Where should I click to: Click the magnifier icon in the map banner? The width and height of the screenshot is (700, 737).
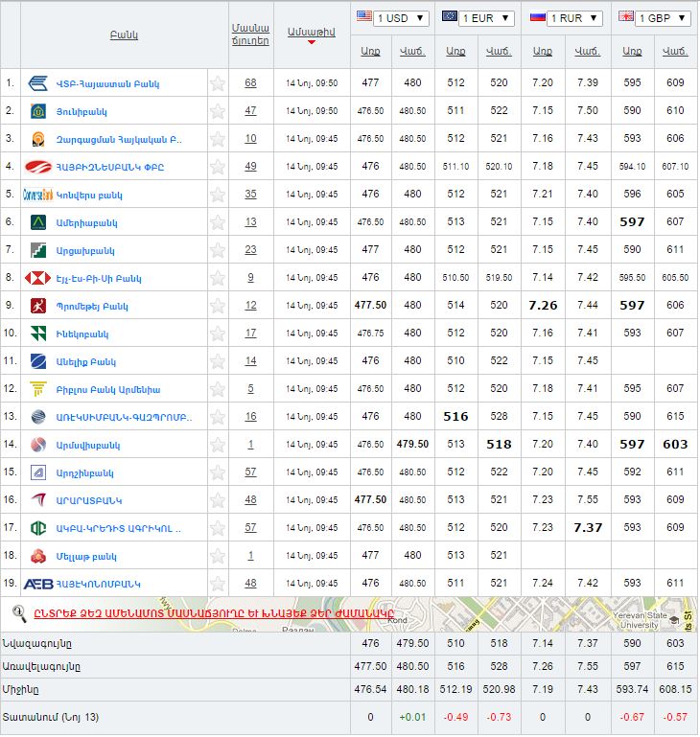[18, 612]
